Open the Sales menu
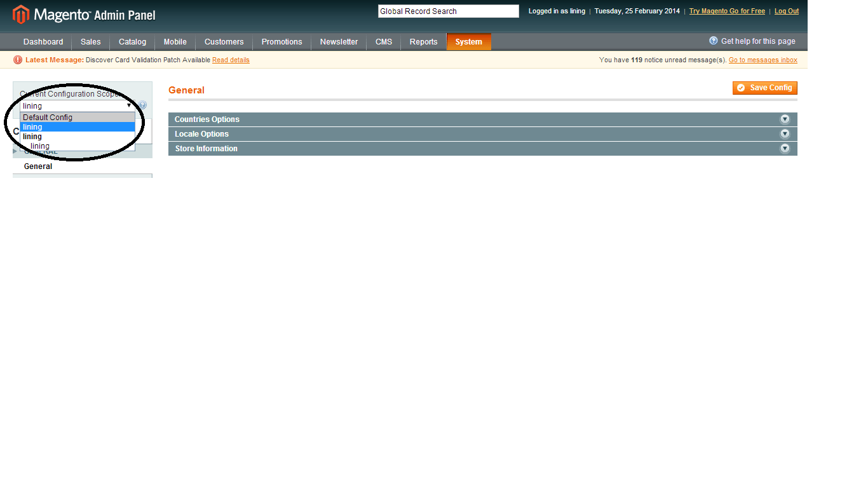The height and width of the screenshot is (488, 868). 91,42
